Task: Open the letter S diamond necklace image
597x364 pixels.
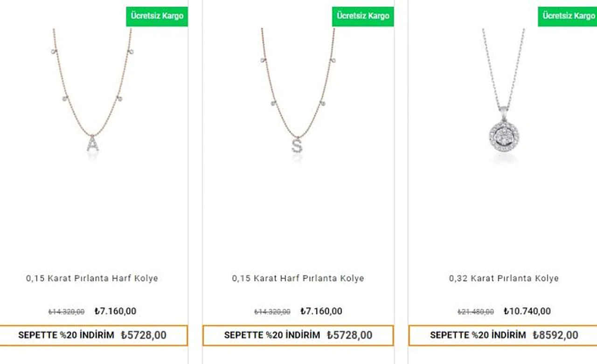Action: (x=298, y=93)
